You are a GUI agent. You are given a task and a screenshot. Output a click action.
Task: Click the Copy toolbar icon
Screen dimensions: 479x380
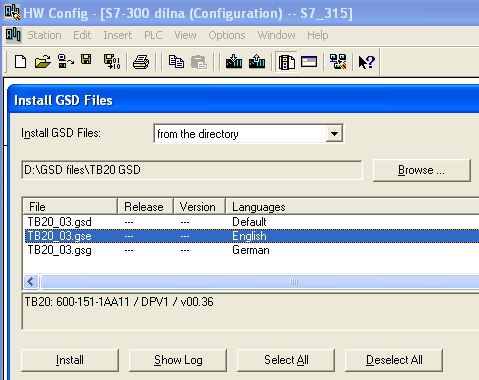[x=176, y=62]
